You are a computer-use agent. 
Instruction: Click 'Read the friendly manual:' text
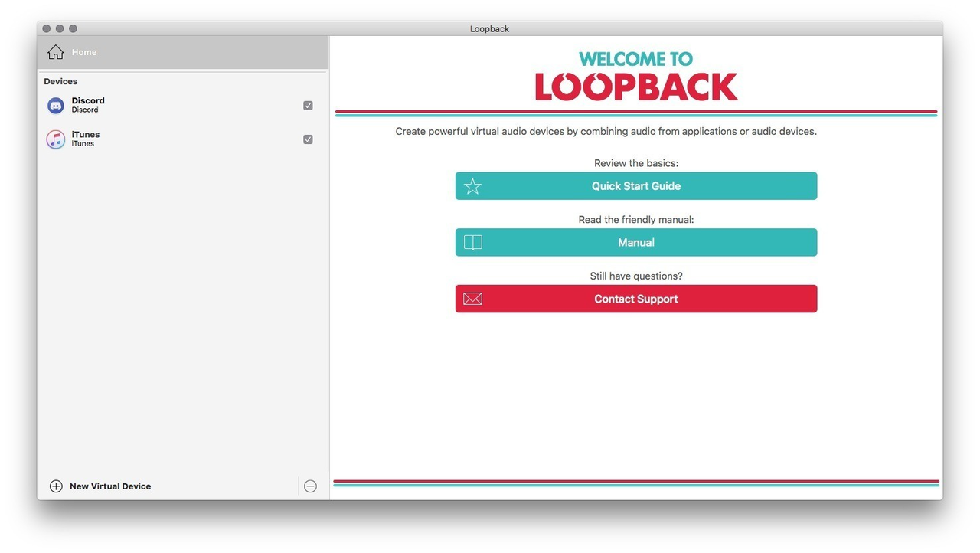click(x=636, y=220)
